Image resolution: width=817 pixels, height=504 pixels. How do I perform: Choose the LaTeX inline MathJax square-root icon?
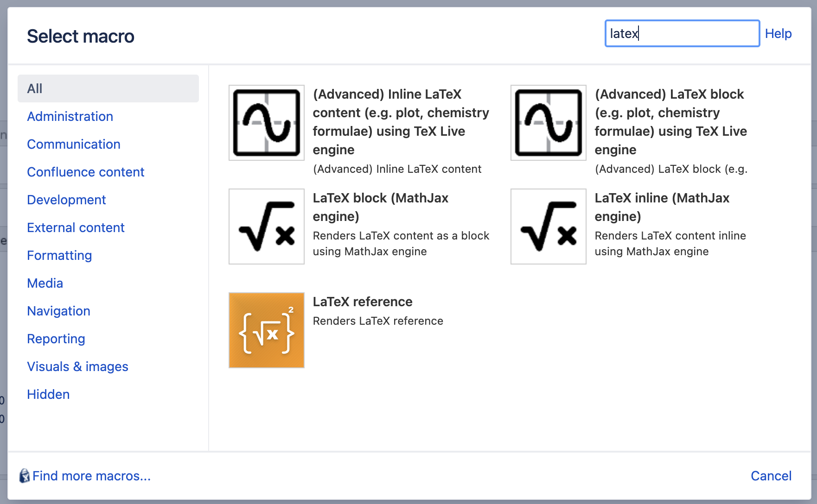point(549,227)
